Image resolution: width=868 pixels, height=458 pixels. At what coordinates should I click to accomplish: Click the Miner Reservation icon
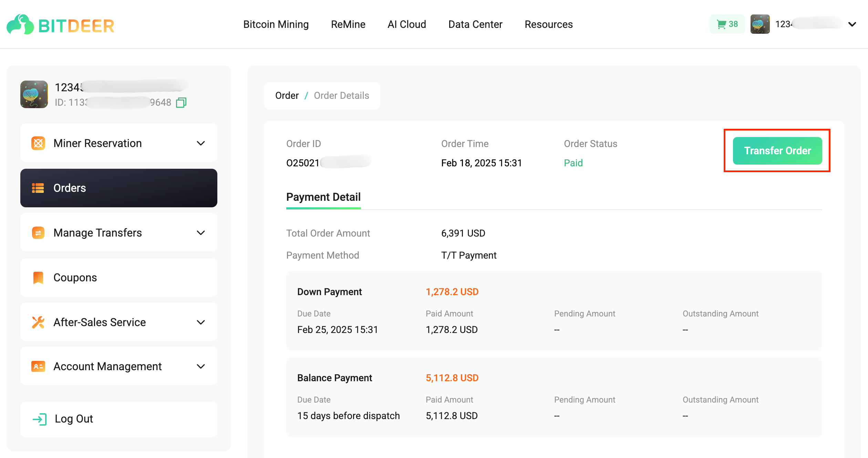pyautogui.click(x=38, y=143)
